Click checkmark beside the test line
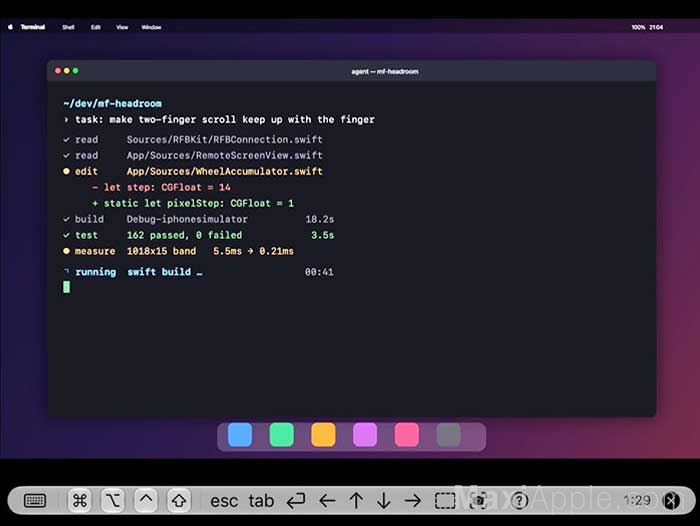Viewport: 700px width, 526px height. (66, 235)
